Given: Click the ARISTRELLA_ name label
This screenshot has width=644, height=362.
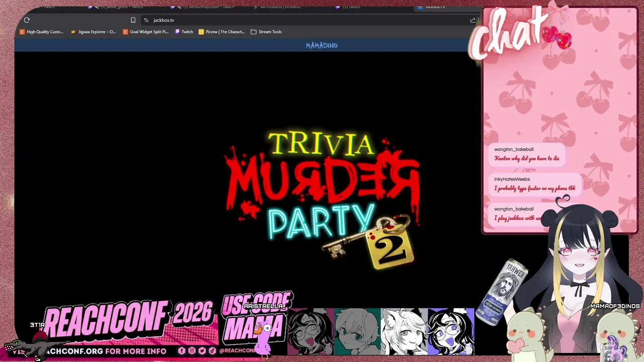Looking at the screenshot, I should [264, 306].
